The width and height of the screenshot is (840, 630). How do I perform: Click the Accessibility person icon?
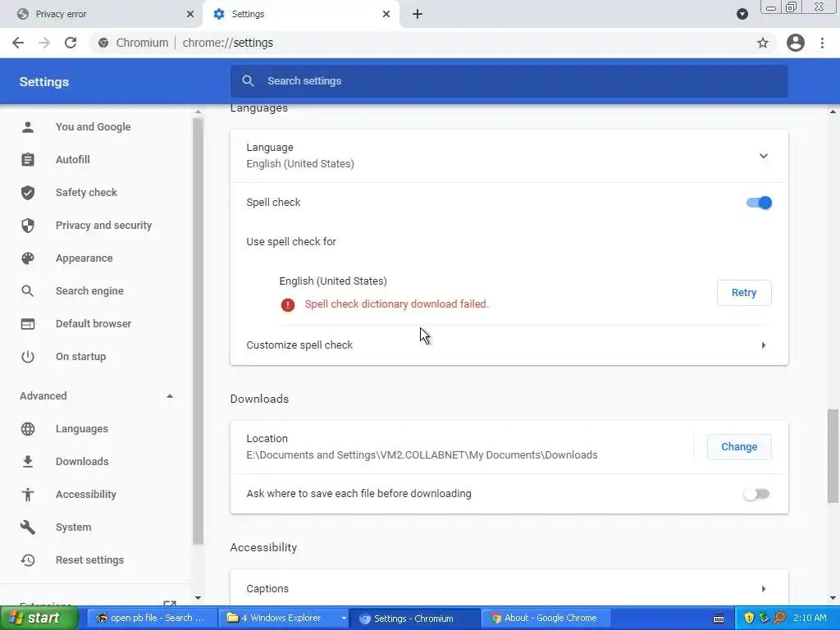click(x=28, y=494)
